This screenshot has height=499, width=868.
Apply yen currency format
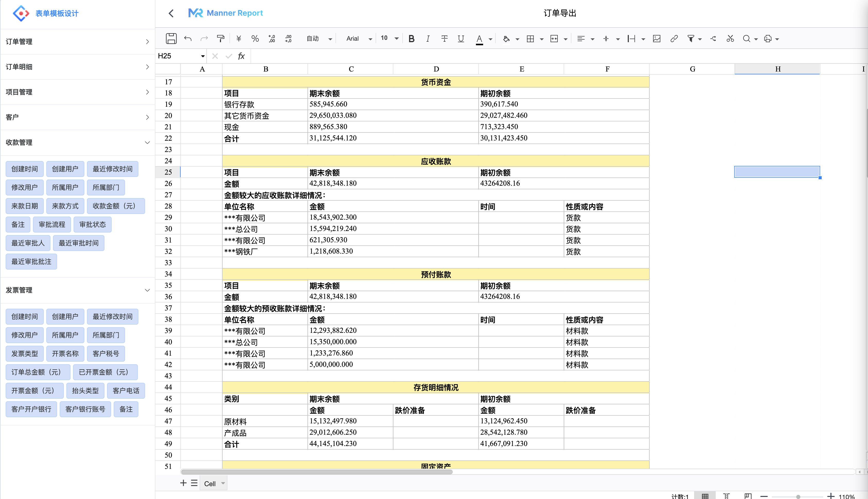[x=238, y=38]
